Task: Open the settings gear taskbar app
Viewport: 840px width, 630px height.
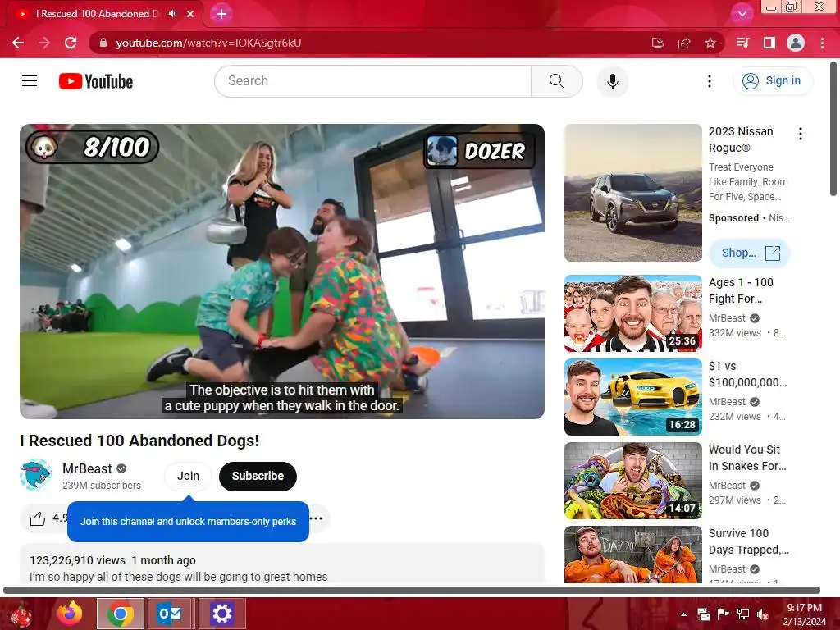Action: [x=221, y=614]
